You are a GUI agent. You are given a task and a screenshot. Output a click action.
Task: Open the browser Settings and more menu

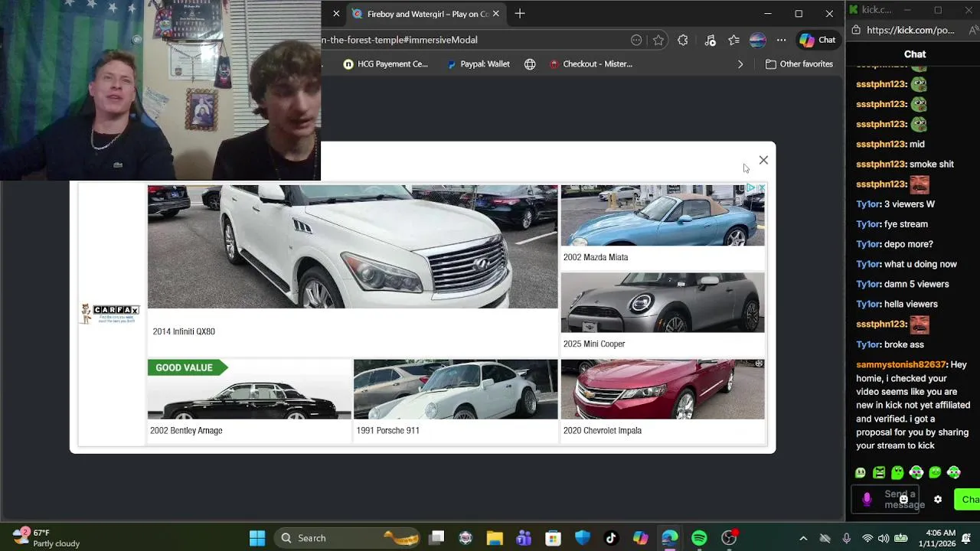[781, 40]
